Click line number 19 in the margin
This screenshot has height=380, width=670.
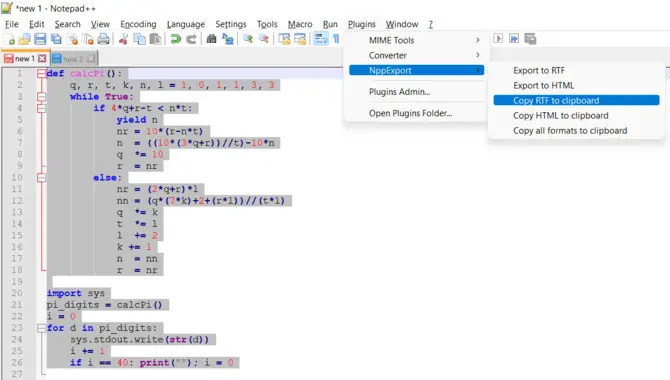pyautogui.click(x=17, y=282)
